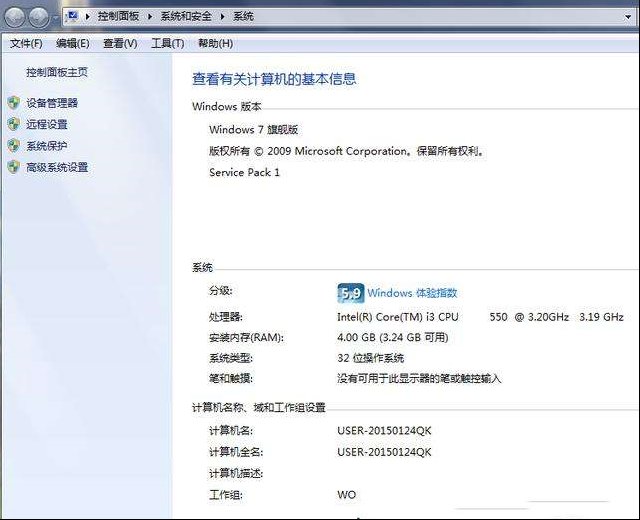640x520 pixels.
Task: Click the 5.9 experience index score badge
Action: click(x=351, y=293)
